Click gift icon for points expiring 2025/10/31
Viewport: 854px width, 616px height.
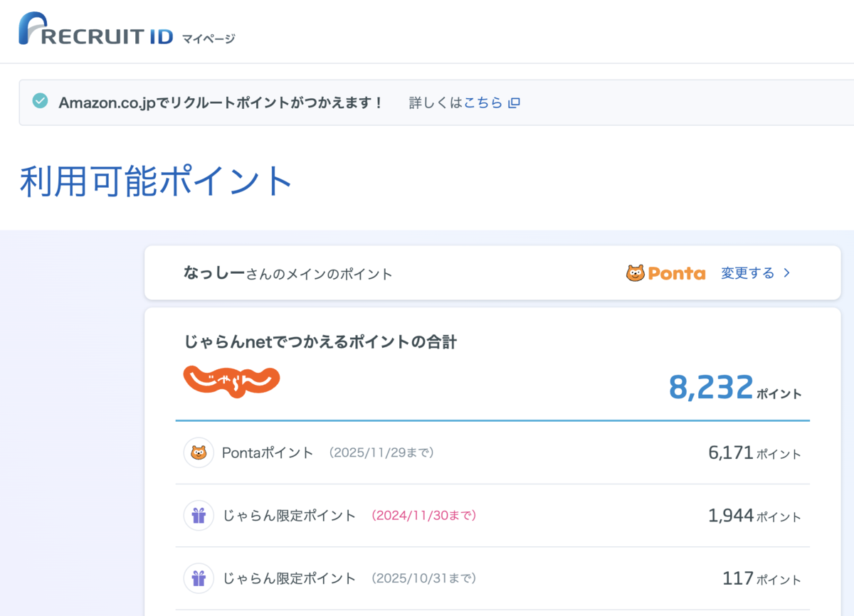[x=199, y=578]
